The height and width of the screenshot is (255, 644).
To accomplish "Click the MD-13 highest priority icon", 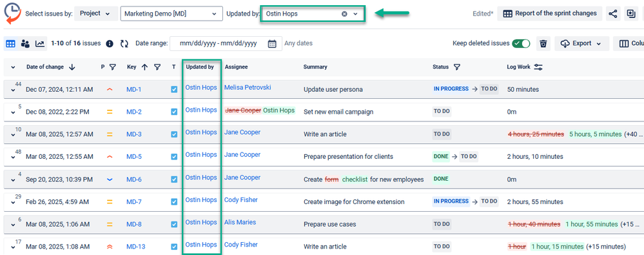I will 109,247.
